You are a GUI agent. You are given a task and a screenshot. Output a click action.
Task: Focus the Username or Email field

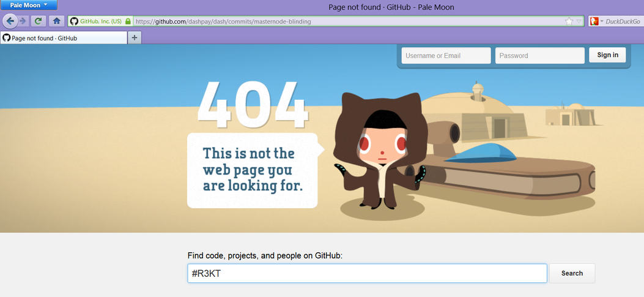(446, 56)
